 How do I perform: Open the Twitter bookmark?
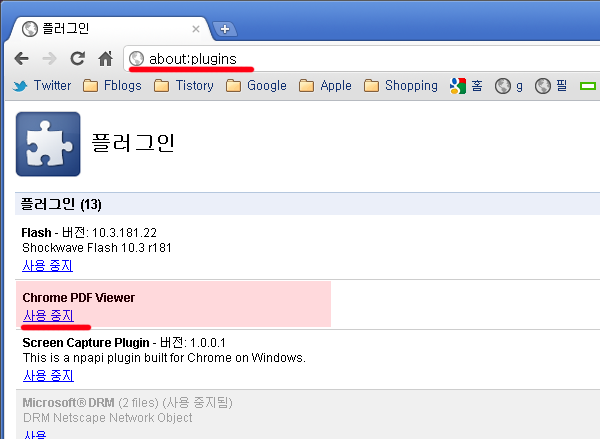click(x=42, y=85)
